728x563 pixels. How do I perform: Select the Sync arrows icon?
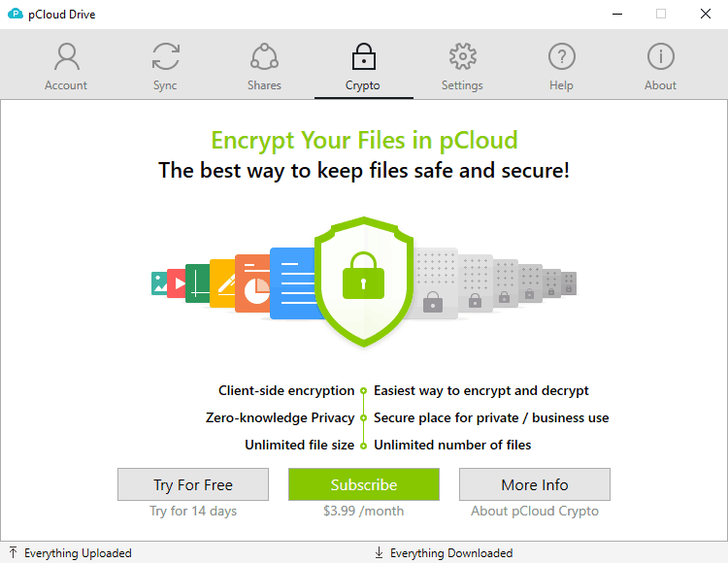click(166, 56)
